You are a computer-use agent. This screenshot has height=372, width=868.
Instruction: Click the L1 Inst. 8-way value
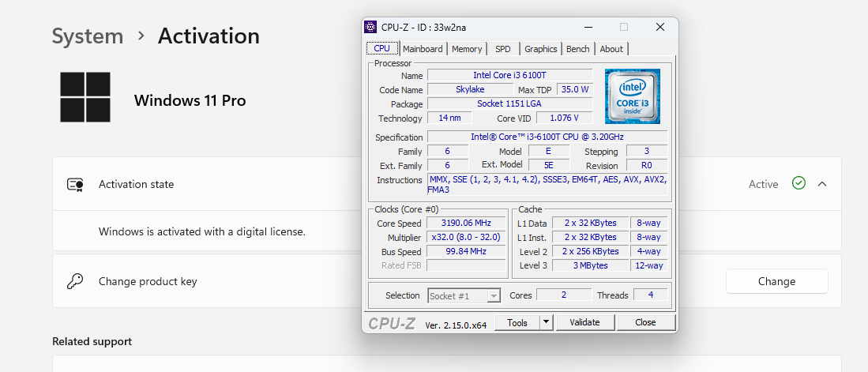[648, 237]
